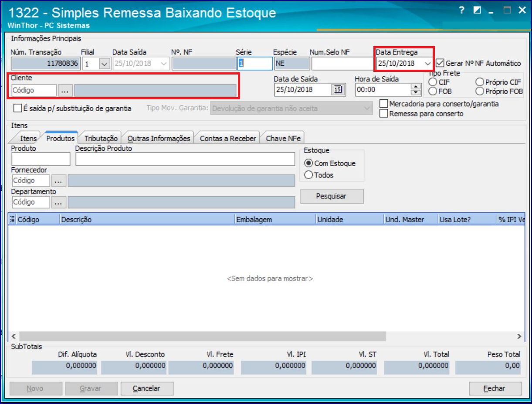The height and width of the screenshot is (404, 532).
Task: Open the Contas a Receber tab
Action: [228, 138]
